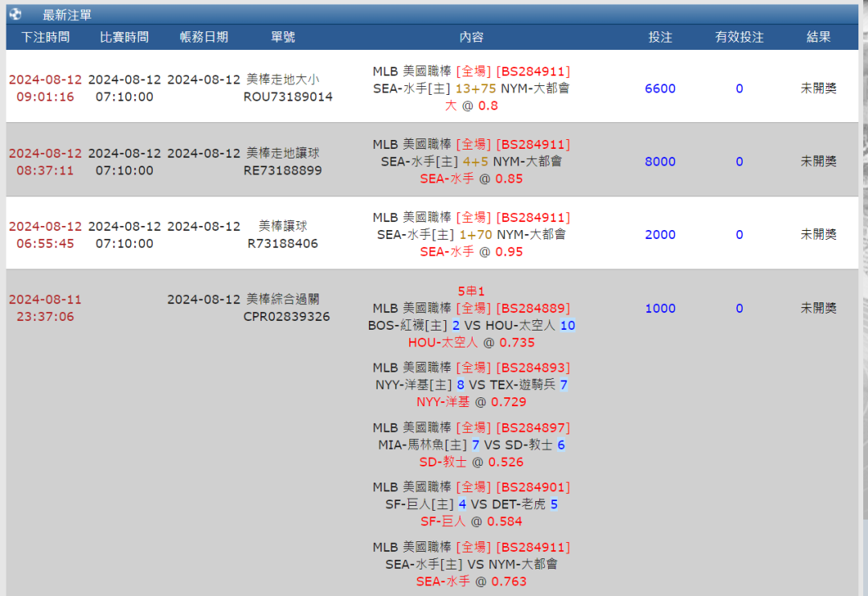The image size is (868, 596).
Task: Click bet time 2024-08-11 23:37:06
Action: (45, 308)
